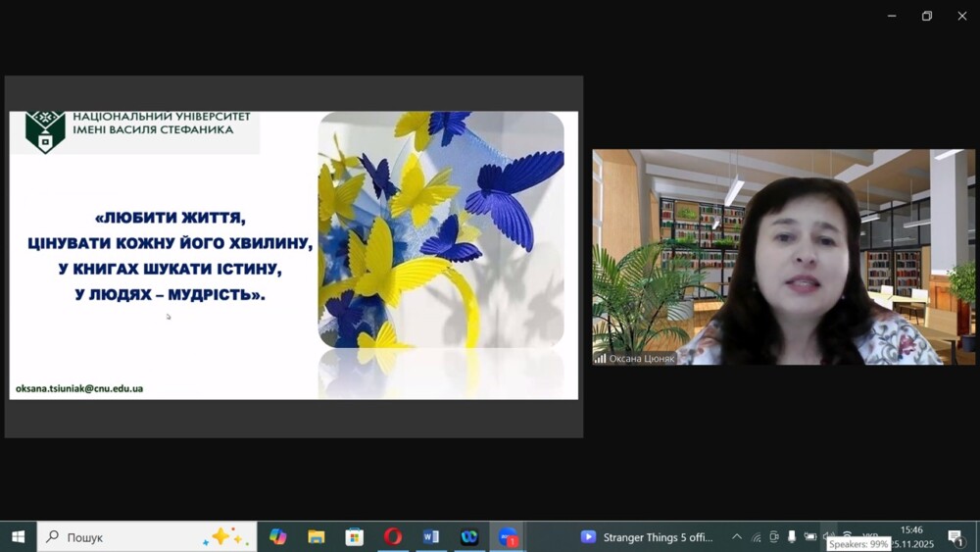Image resolution: width=980 pixels, height=552 pixels.
Task: Switch to Microsoft Word in taskbar
Action: coord(431,536)
